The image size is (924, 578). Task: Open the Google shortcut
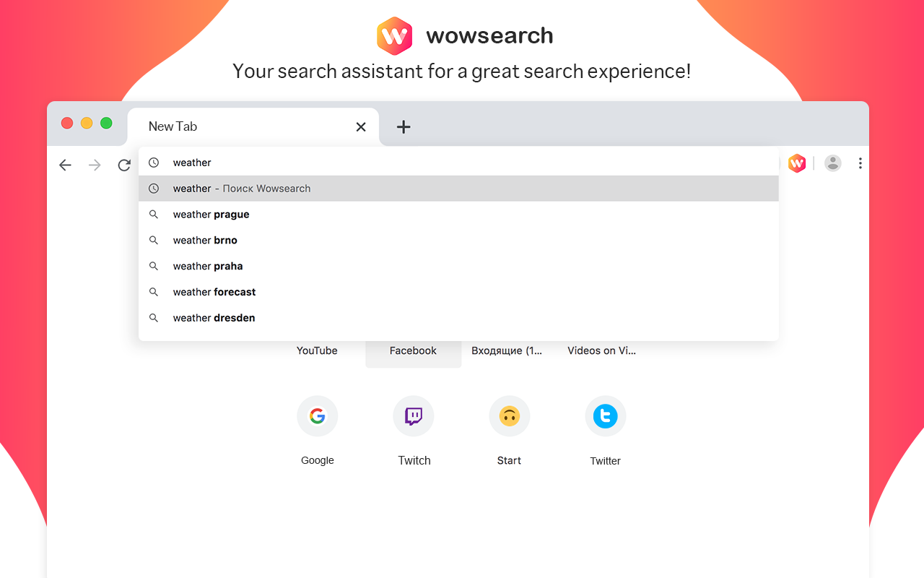click(317, 416)
